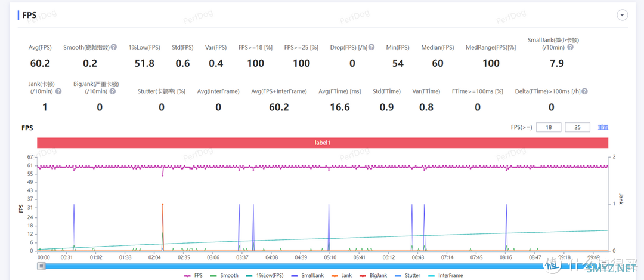Collapse the FPS panel with circled arrow
The image size is (644, 280).
click(623, 15)
